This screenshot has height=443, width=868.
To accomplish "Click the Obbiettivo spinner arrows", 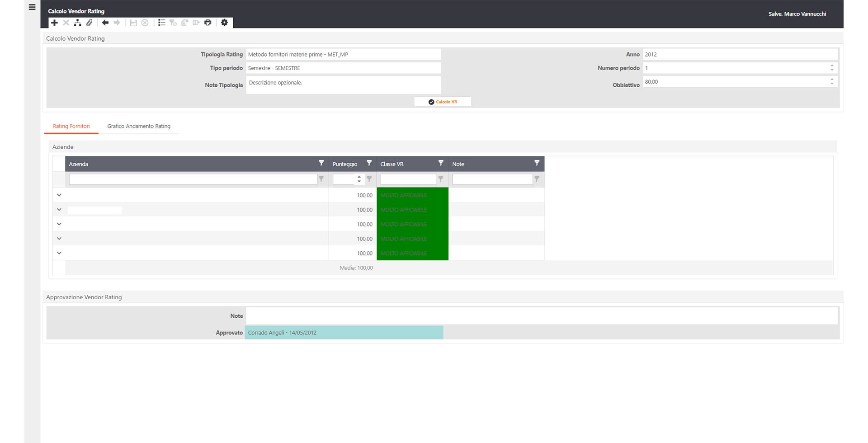I will [x=832, y=82].
